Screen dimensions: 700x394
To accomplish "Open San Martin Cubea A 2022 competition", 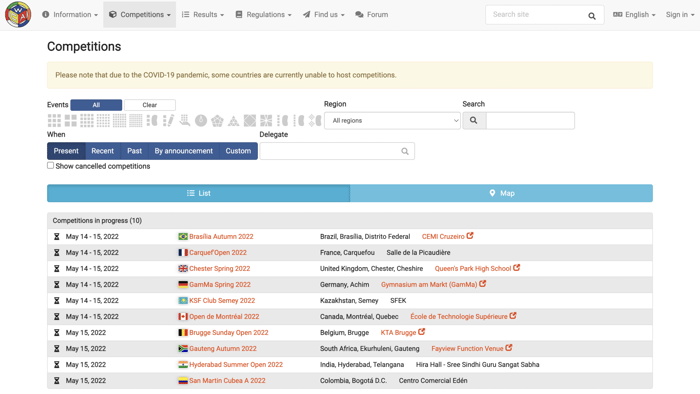I will pos(227,381).
